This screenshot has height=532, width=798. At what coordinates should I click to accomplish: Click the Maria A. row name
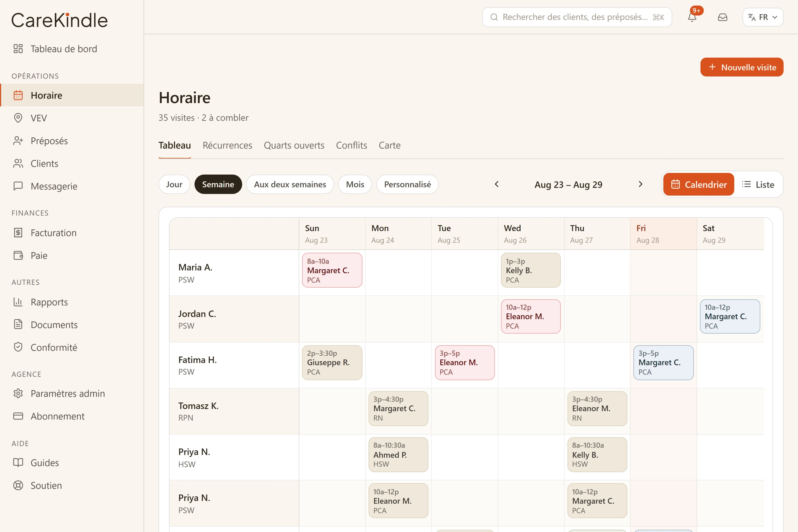[195, 267]
